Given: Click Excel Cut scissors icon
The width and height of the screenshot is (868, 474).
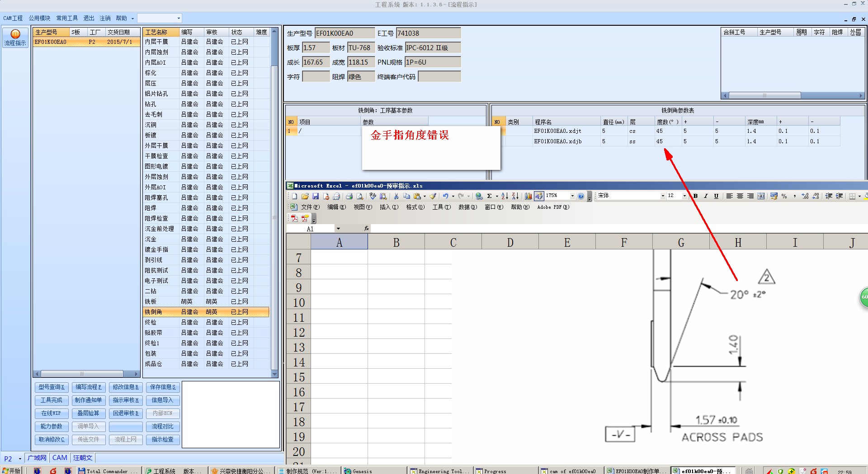Looking at the screenshot, I should coord(396,196).
